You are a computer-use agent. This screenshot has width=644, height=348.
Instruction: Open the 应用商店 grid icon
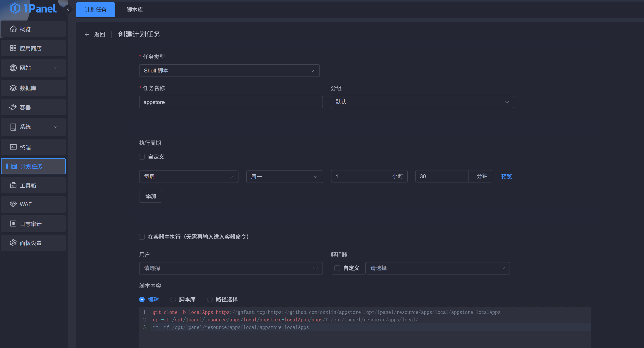13,48
